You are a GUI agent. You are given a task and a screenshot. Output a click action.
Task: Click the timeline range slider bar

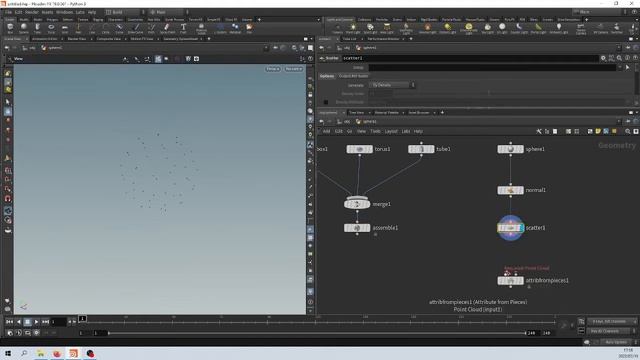tap(317, 333)
